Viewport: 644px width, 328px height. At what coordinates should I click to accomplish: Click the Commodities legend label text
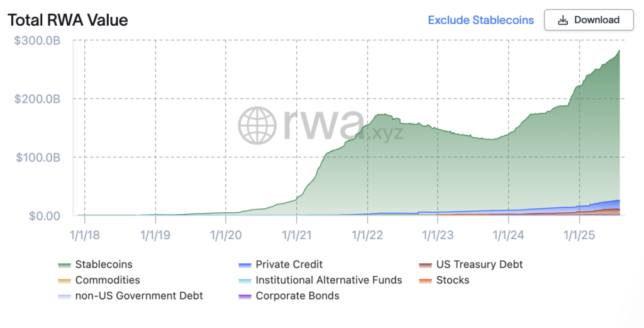[108, 280]
